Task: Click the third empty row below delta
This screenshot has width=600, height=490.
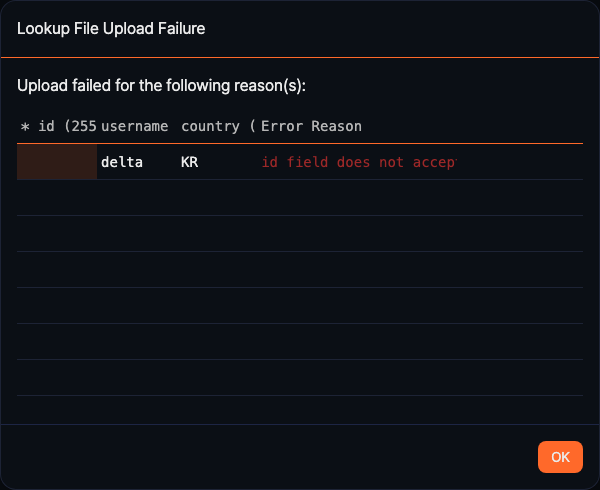Action: point(300,270)
